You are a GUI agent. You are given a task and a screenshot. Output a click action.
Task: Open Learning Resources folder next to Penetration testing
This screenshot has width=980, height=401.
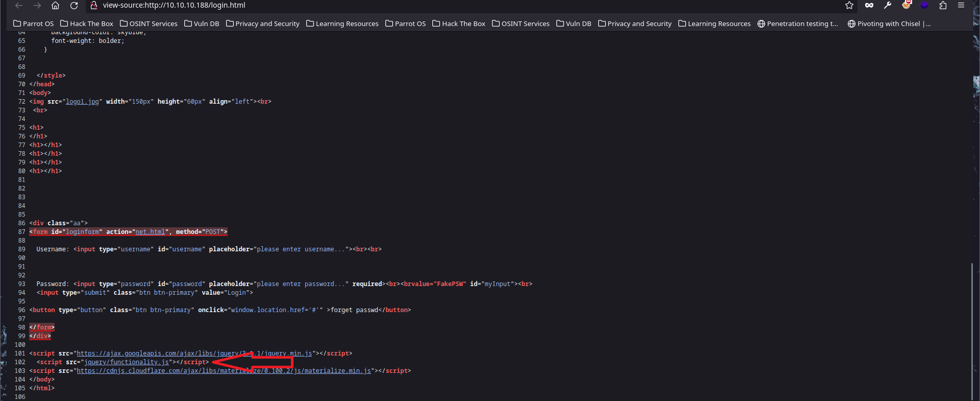715,23
